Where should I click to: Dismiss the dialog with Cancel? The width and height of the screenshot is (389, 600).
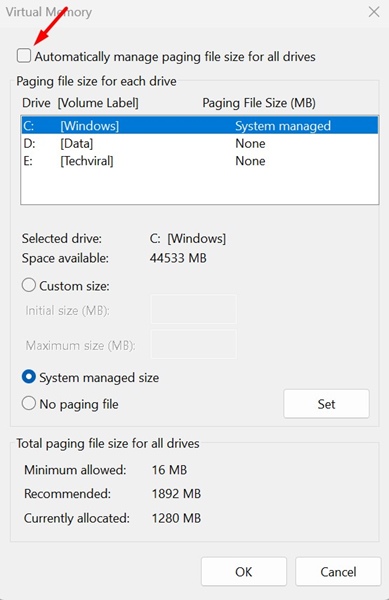(338, 571)
